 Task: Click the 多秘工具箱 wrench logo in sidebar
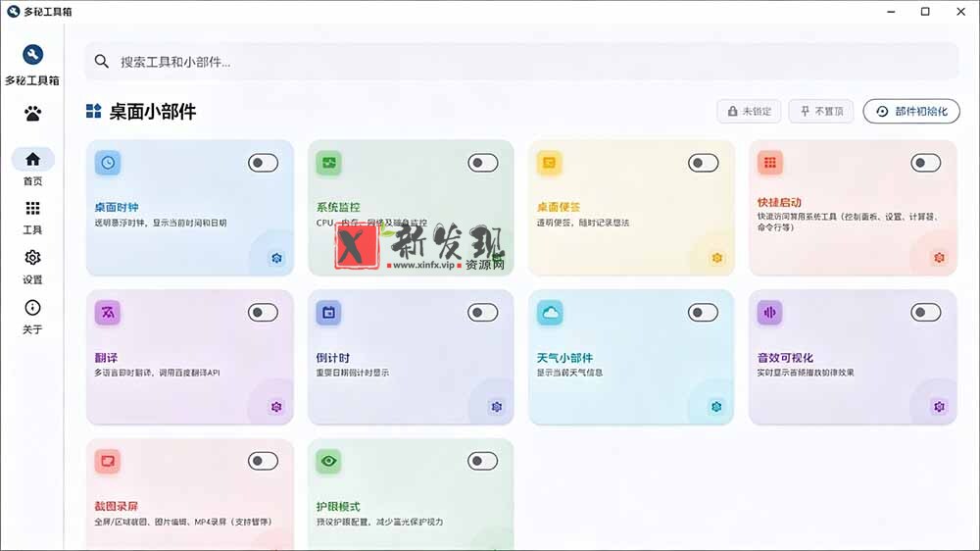32,54
